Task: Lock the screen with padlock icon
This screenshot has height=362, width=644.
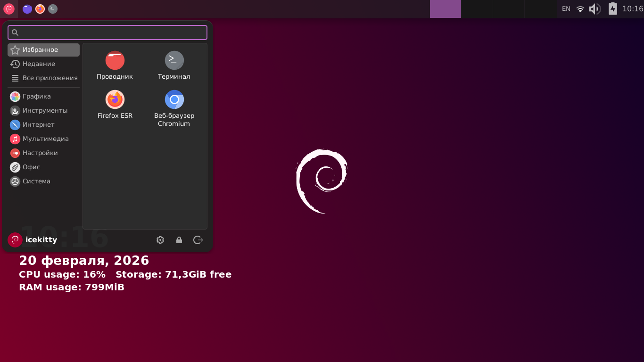Action: [179, 240]
